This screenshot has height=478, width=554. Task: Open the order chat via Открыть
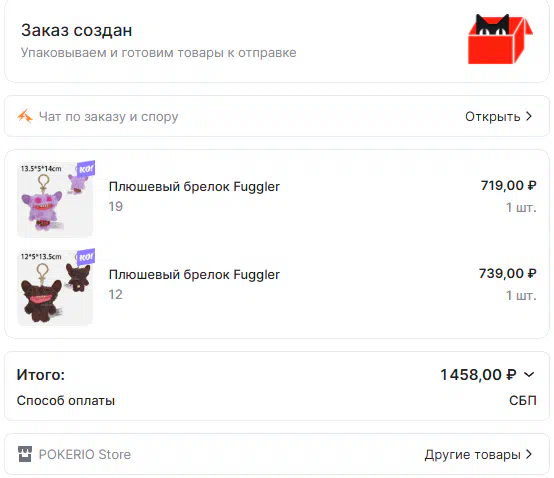(493, 116)
